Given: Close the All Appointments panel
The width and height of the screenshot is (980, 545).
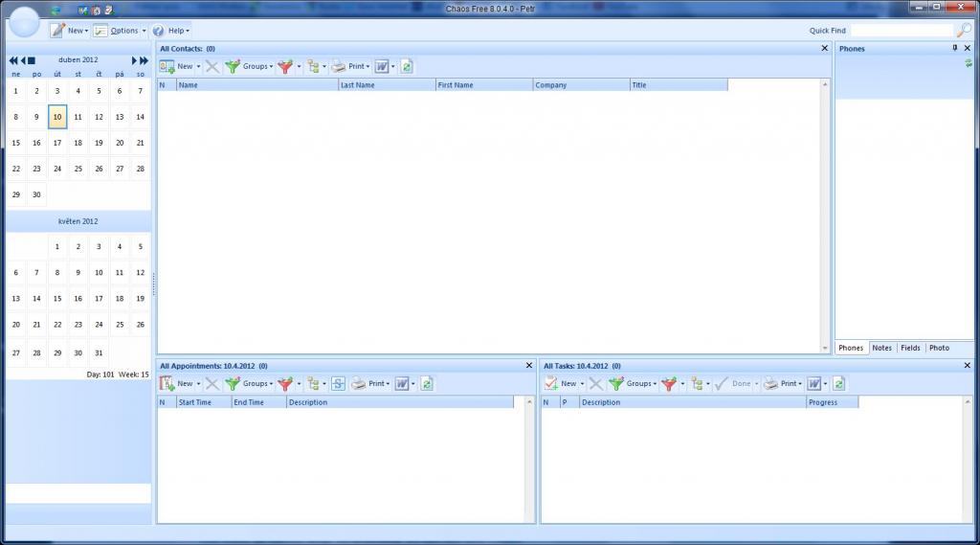Looking at the screenshot, I should point(529,366).
